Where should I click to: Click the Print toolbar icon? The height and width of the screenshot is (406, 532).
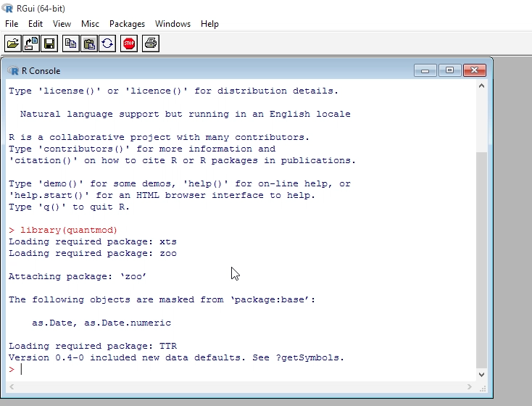pyautogui.click(x=151, y=43)
